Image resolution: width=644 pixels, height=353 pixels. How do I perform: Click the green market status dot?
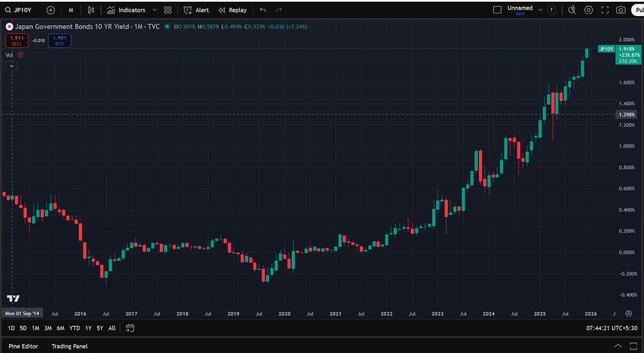pyautogui.click(x=168, y=26)
